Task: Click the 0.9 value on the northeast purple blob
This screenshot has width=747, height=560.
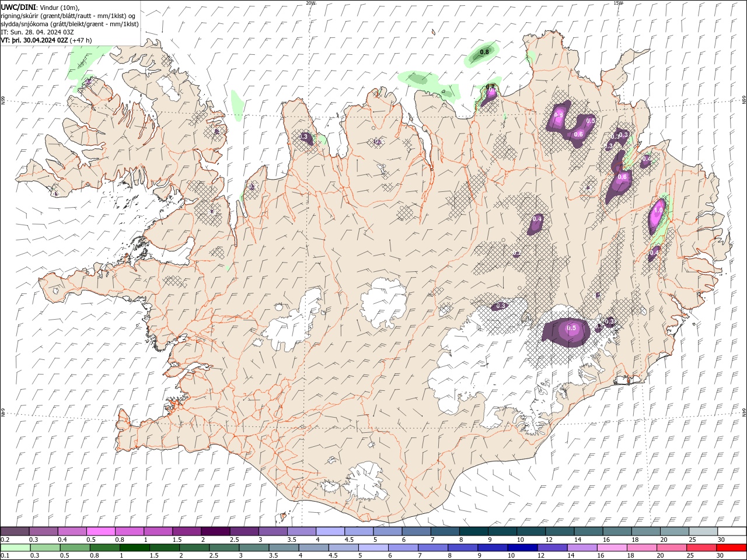Action: pos(558,116)
